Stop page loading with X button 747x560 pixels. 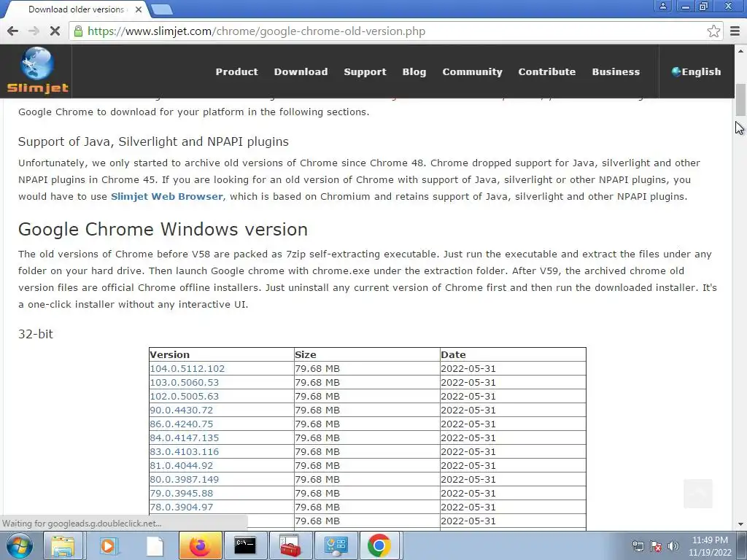pos(55,31)
